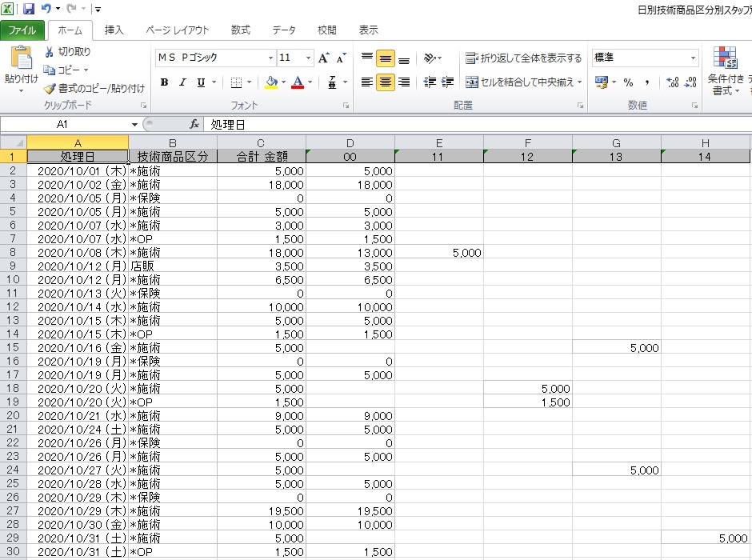Open the number format dropdown 標準
752x560 pixels.
[693, 58]
